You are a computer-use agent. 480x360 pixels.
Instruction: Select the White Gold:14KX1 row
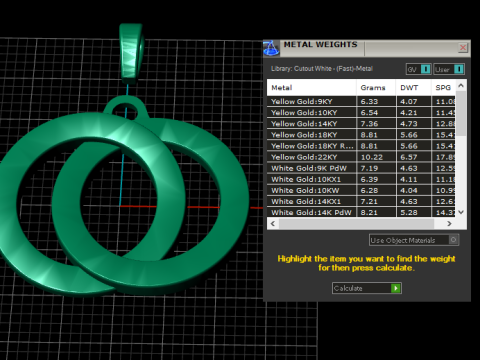[361, 201]
